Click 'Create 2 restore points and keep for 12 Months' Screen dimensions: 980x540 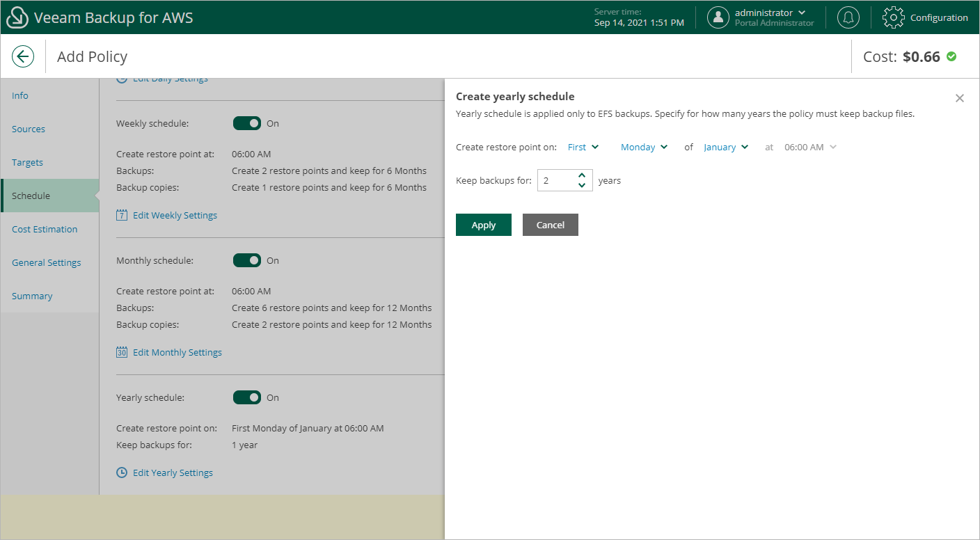331,324
